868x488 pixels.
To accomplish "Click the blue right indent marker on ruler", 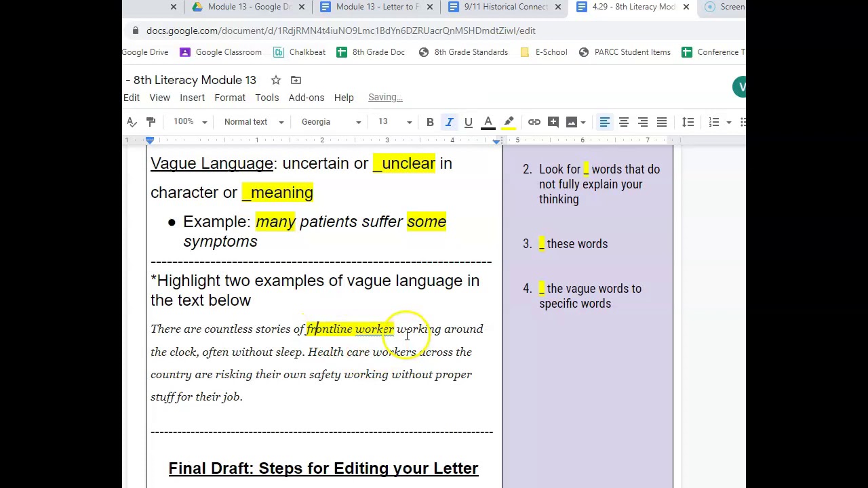I will (496, 141).
